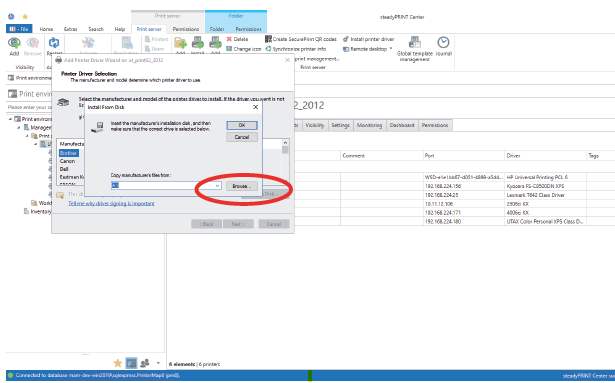Click the Add folder icon in the ribbon
615x383 pixels.
[180, 44]
